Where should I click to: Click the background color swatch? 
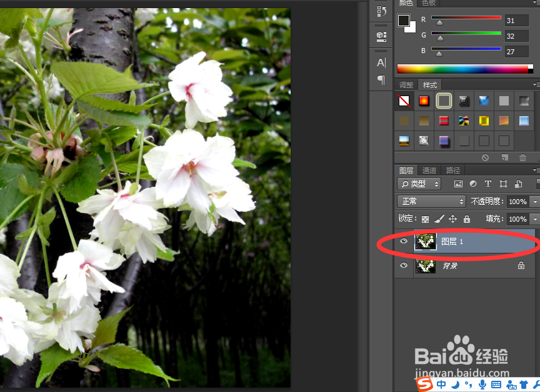(x=412, y=29)
